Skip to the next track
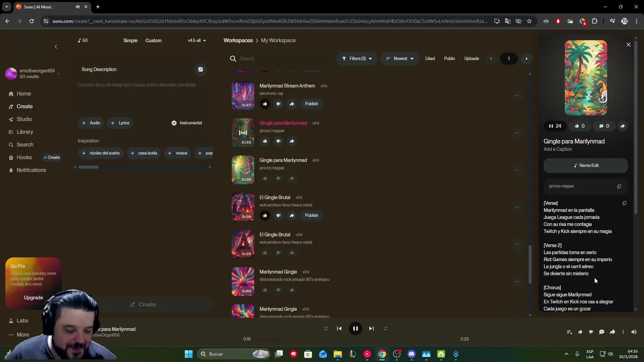 [371, 328]
